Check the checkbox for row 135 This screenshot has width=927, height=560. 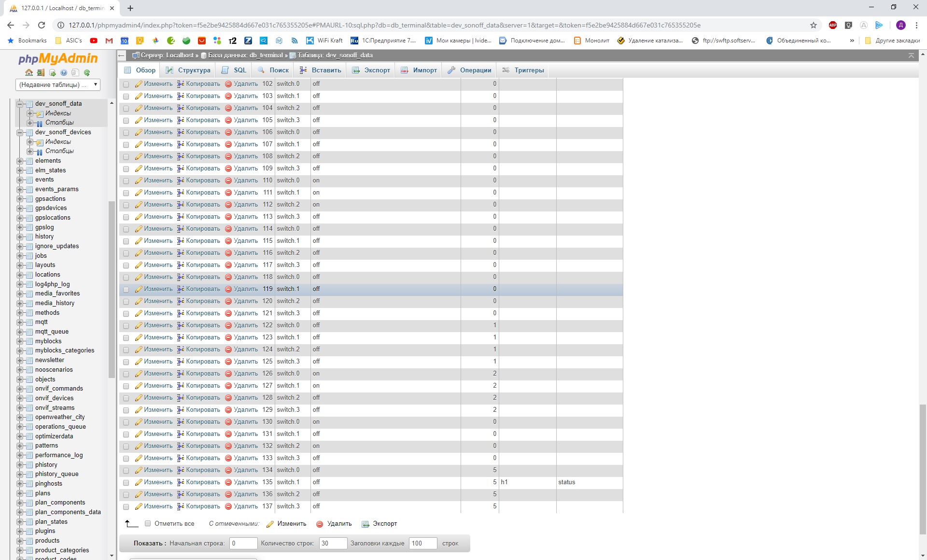(x=126, y=483)
